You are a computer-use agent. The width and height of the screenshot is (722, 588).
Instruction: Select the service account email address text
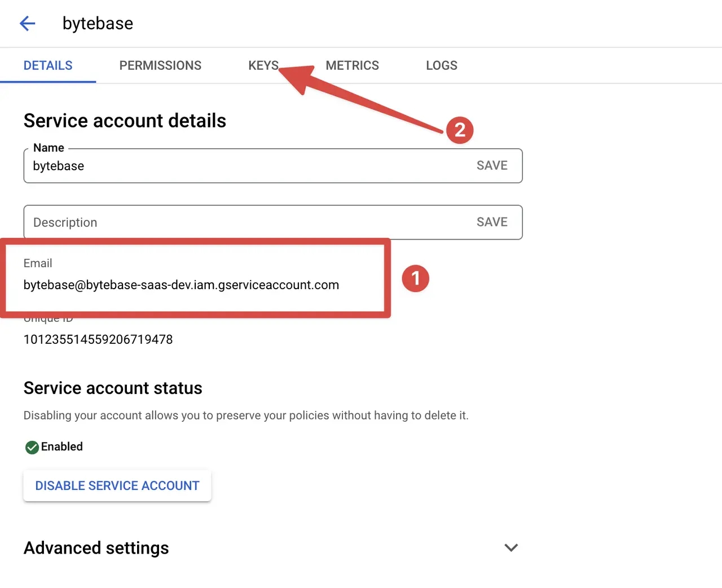[181, 285]
